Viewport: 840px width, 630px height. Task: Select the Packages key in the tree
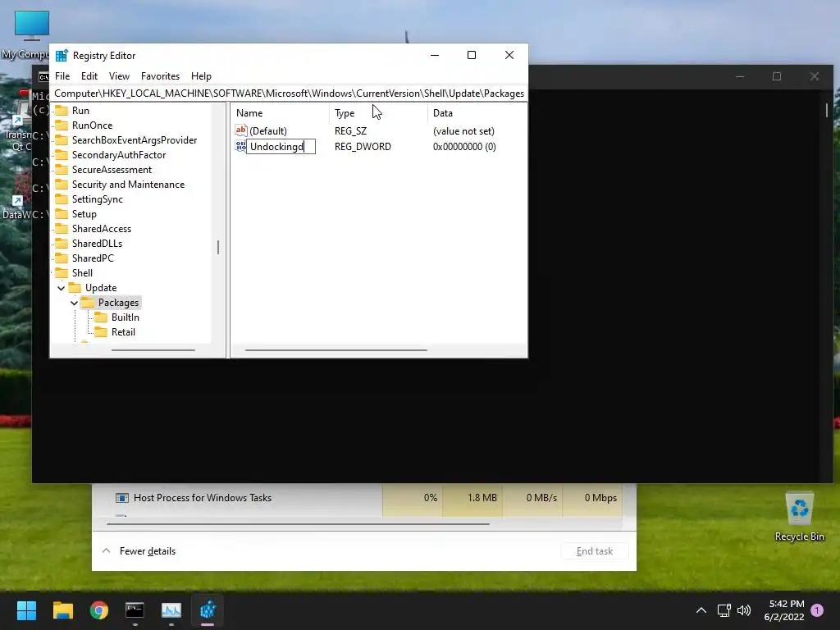[x=118, y=303]
